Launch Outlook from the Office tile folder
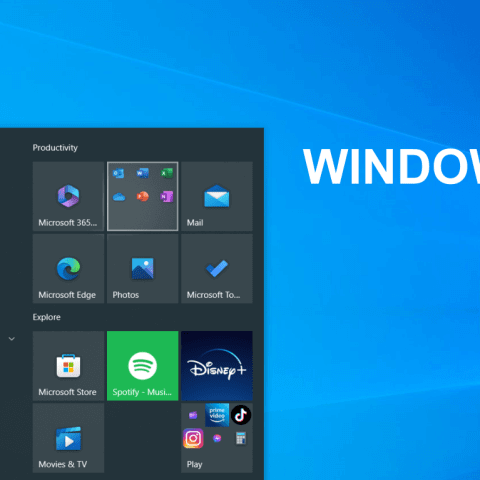The width and height of the screenshot is (480, 480). [x=119, y=173]
